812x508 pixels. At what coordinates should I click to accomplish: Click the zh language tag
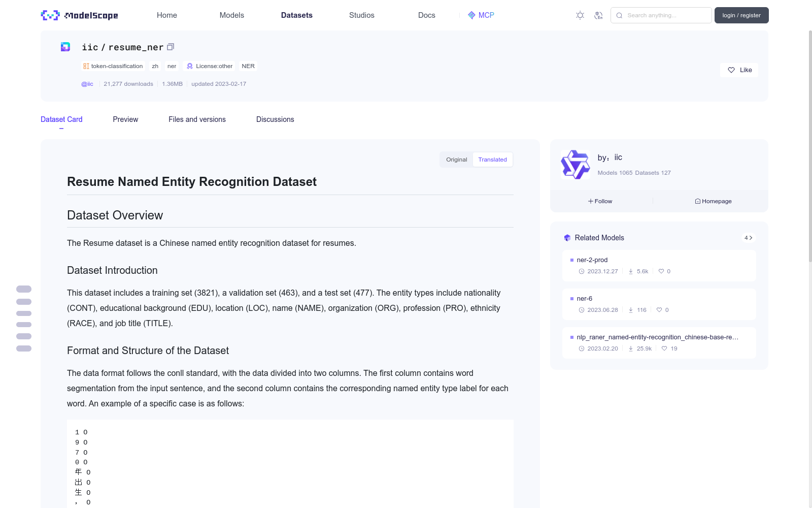155,66
